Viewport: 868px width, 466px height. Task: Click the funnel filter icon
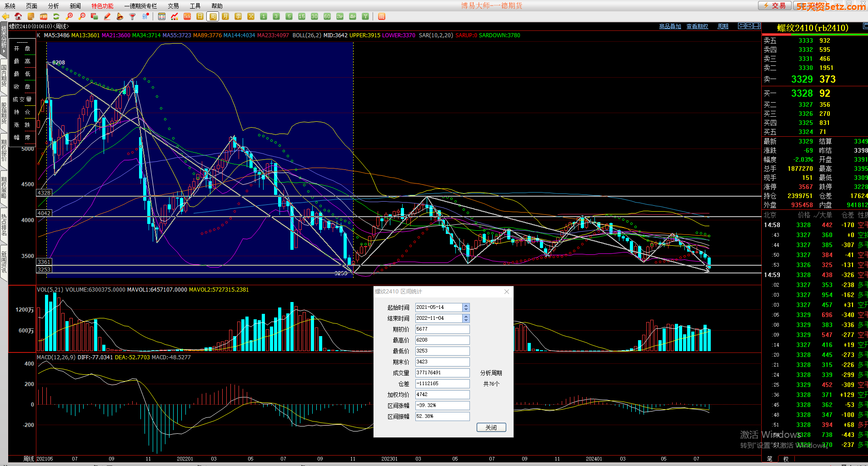(x=132, y=16)
